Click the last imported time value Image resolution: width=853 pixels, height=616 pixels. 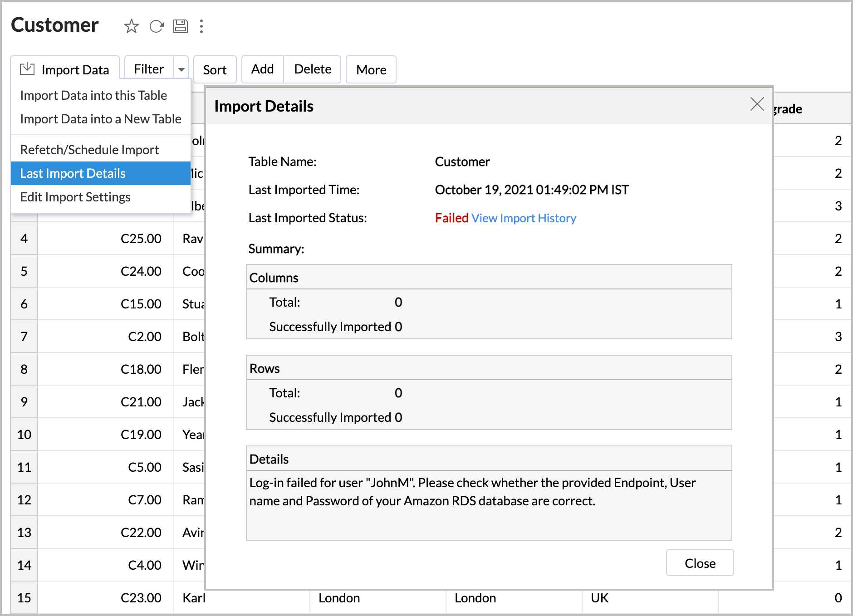tap(532, 190)
